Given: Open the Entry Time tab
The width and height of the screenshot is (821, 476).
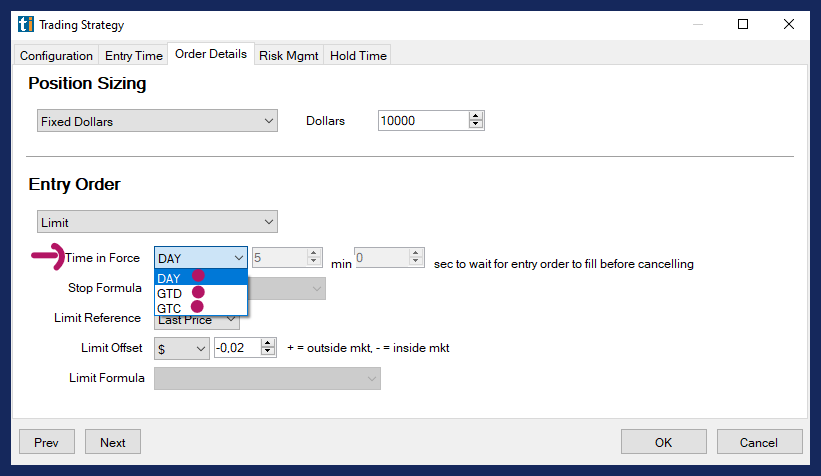Looking at the screenshot, I should 133,56.
